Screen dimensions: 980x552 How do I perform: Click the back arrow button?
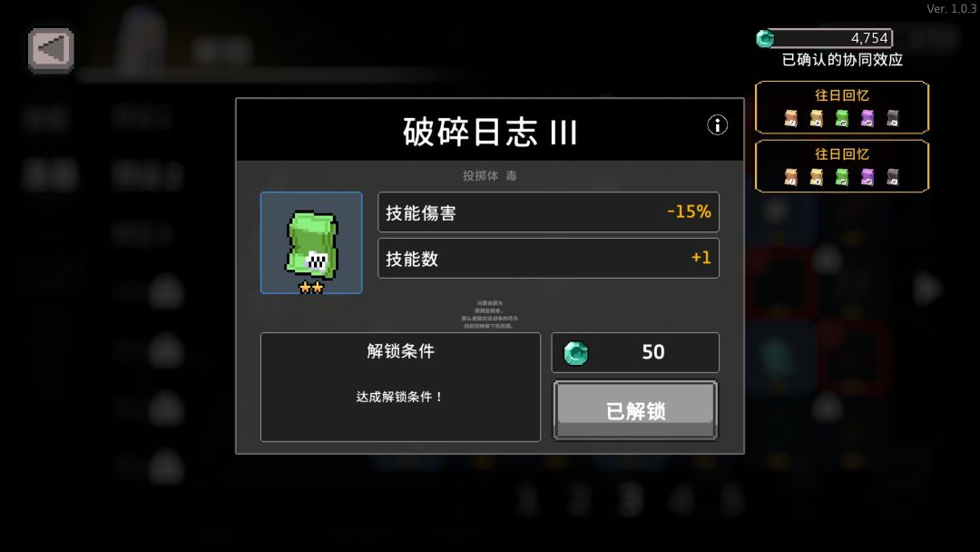(51, 50)
